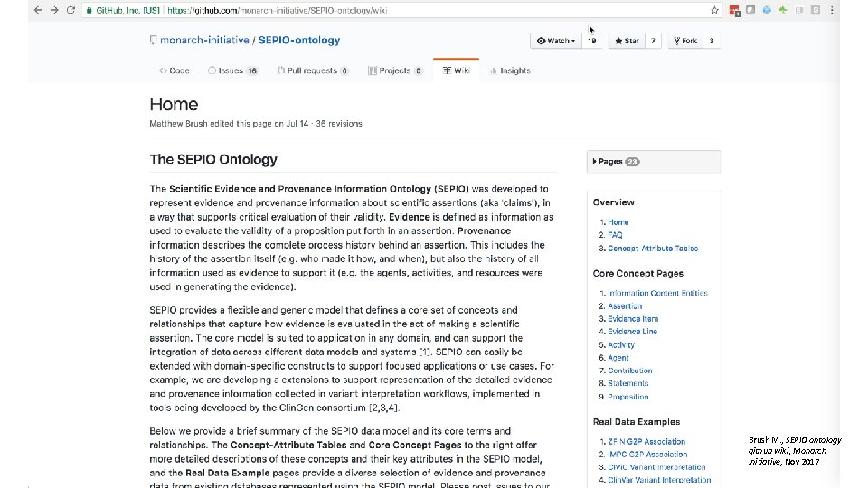This screenshot has height=488, width=868.
Task: Open the Contribution concept page
Action: tap(630, 371)
